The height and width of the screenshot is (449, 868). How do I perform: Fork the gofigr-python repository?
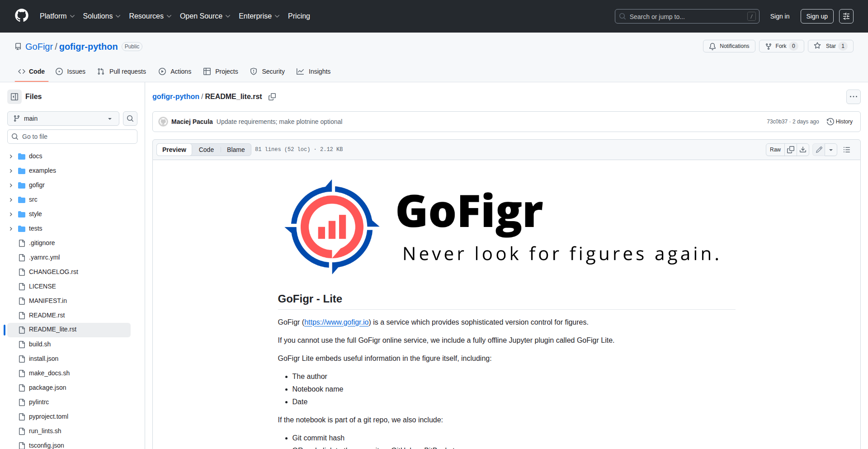[781, 46]
